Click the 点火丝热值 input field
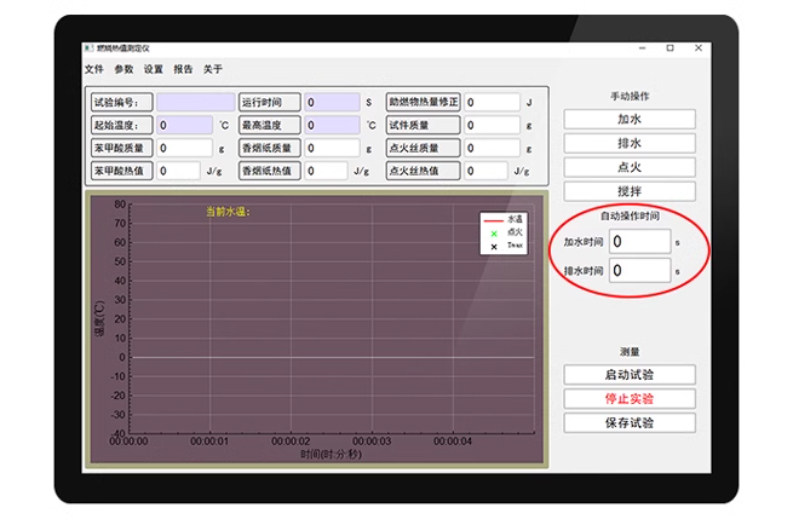 (x=486, y=171)
